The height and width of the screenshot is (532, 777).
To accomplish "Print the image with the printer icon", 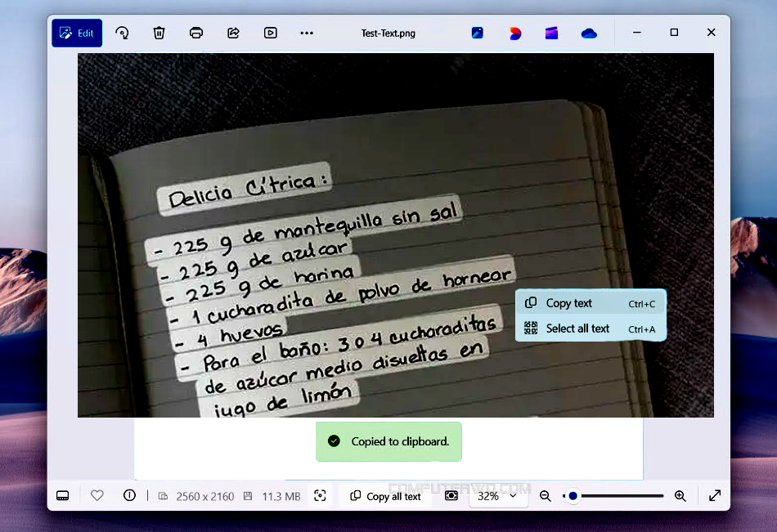I will point(196,34).
